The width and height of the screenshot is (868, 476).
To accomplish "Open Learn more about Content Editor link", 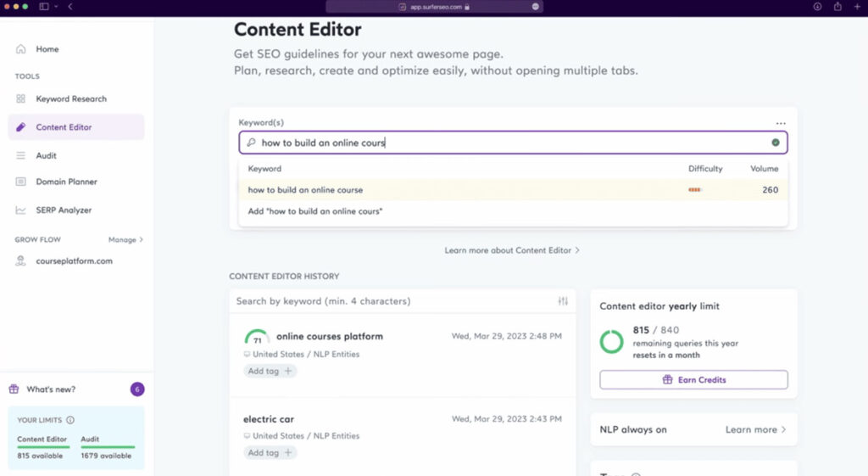I will coord(512,250).
